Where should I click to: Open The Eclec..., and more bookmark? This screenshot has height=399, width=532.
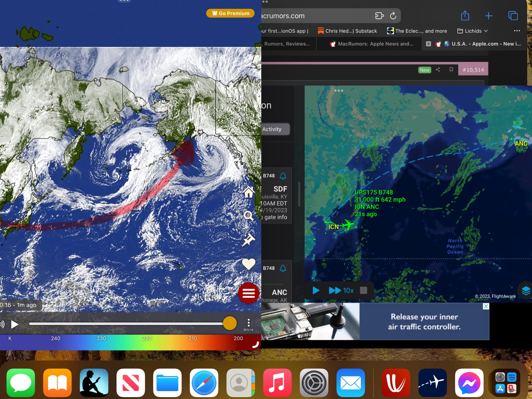[417, 31]
